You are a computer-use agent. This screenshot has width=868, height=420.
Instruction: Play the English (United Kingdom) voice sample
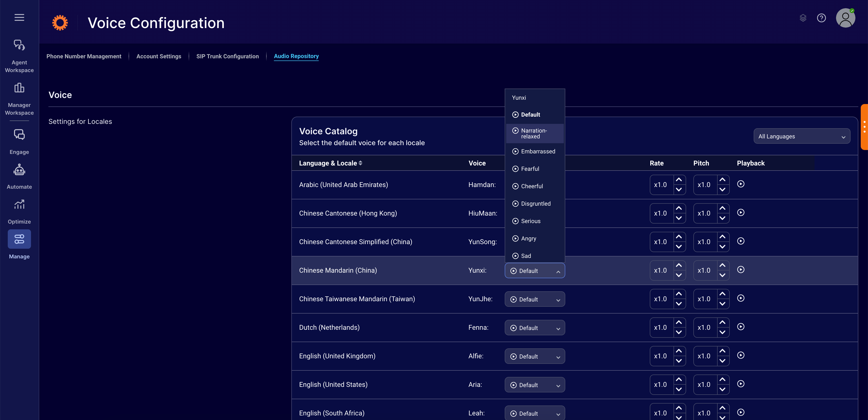pyautogui.click(x=741, y=355)
